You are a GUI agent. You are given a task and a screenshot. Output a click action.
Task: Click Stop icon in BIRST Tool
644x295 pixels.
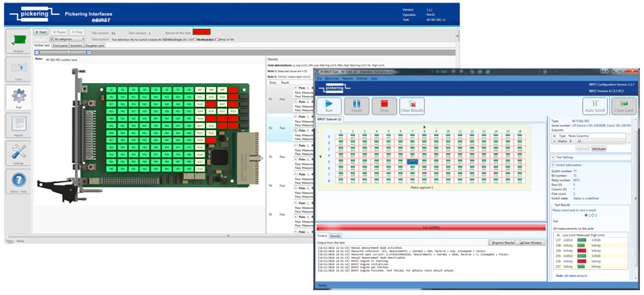click(x=384, y=106)
